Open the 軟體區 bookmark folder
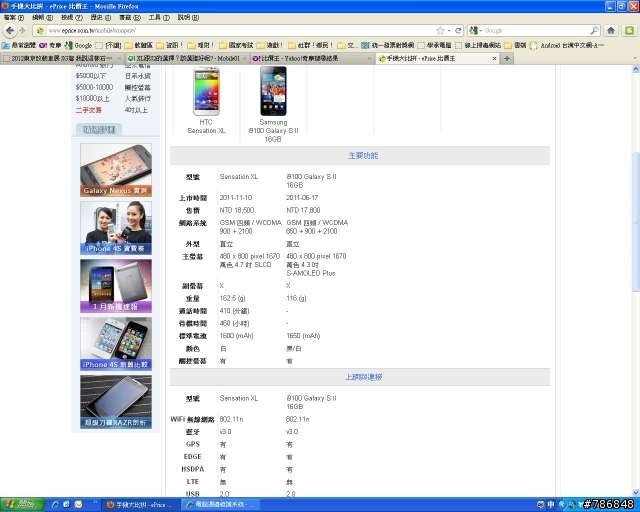 point(139,45)
